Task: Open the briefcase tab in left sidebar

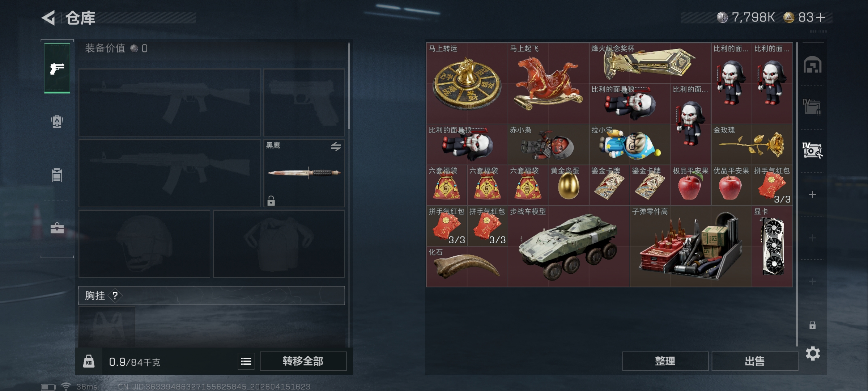Action: click(57, 228)
